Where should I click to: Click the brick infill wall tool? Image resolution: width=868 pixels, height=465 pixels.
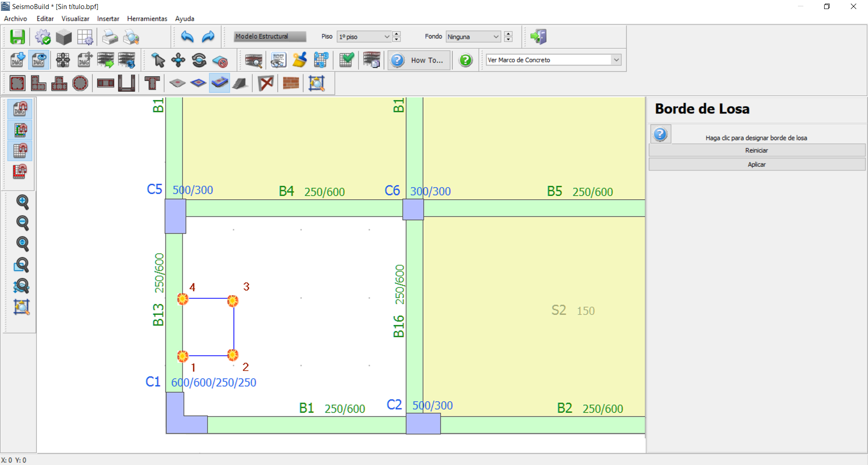tap(291, 83)
